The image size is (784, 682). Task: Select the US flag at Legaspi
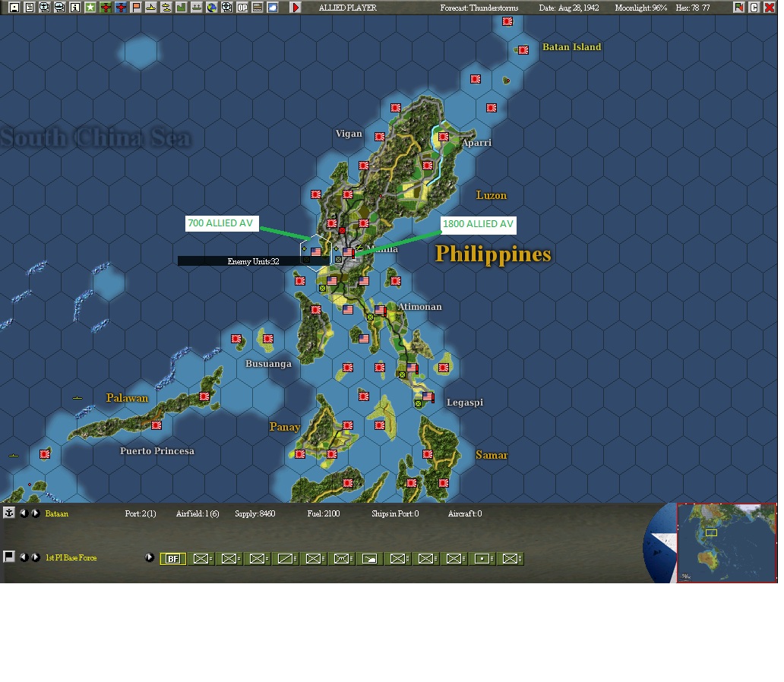coord(428,397)
